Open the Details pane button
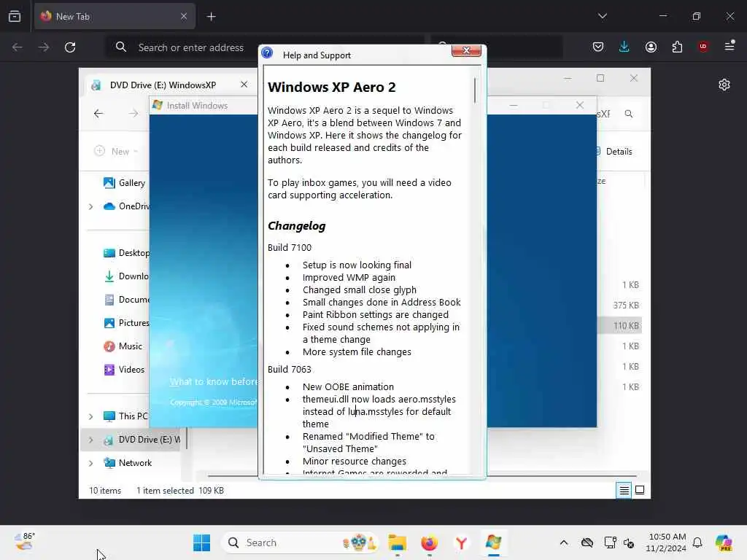This screenshot has height=560, width=747. coord(614,152)
